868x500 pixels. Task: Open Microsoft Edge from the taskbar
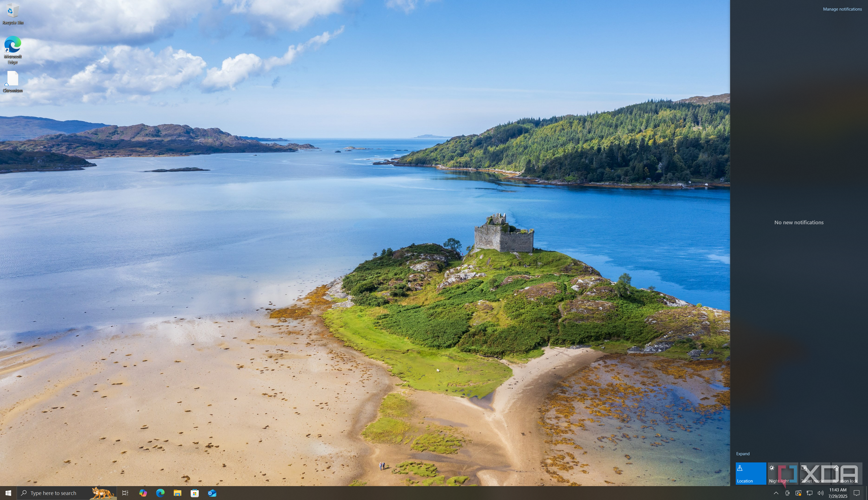[x=160, y=493]
